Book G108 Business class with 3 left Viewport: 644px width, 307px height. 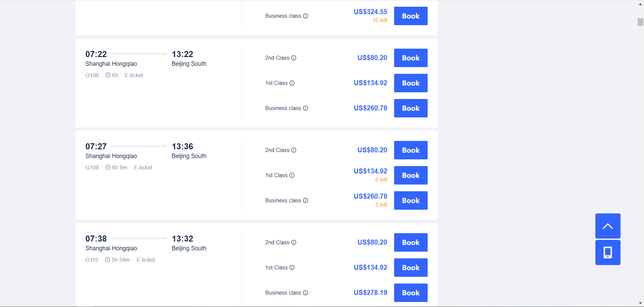point(411,200)
